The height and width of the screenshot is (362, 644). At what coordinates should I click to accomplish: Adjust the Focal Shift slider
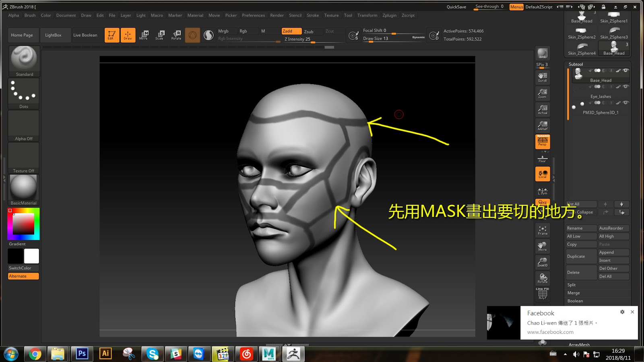pyautogui.click(x=394, y=31)
